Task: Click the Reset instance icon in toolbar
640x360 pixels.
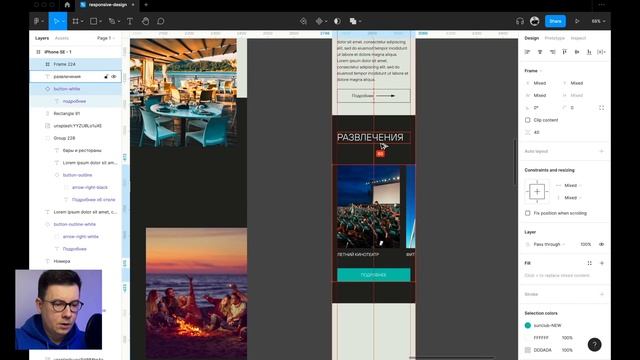Action: (303, 21)
